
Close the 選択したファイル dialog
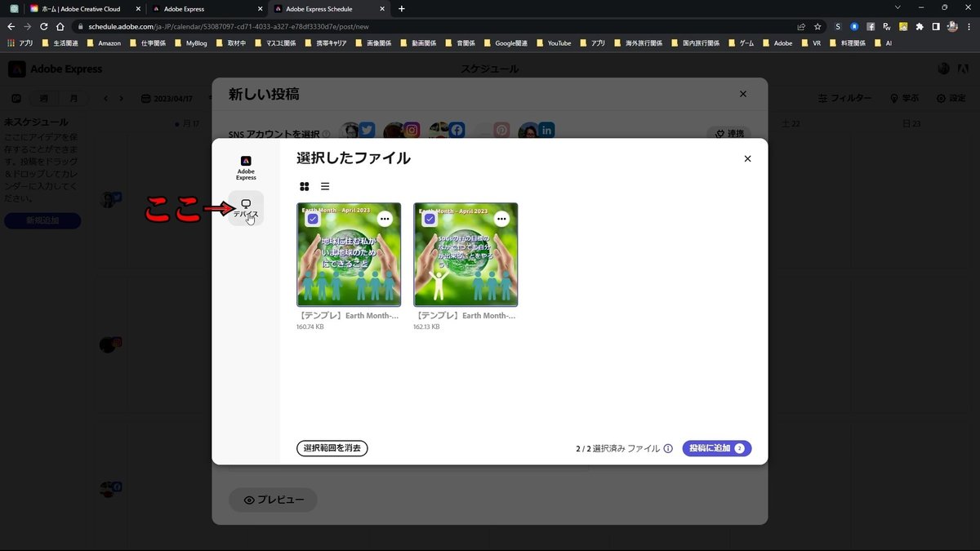(x=747, y=158)
